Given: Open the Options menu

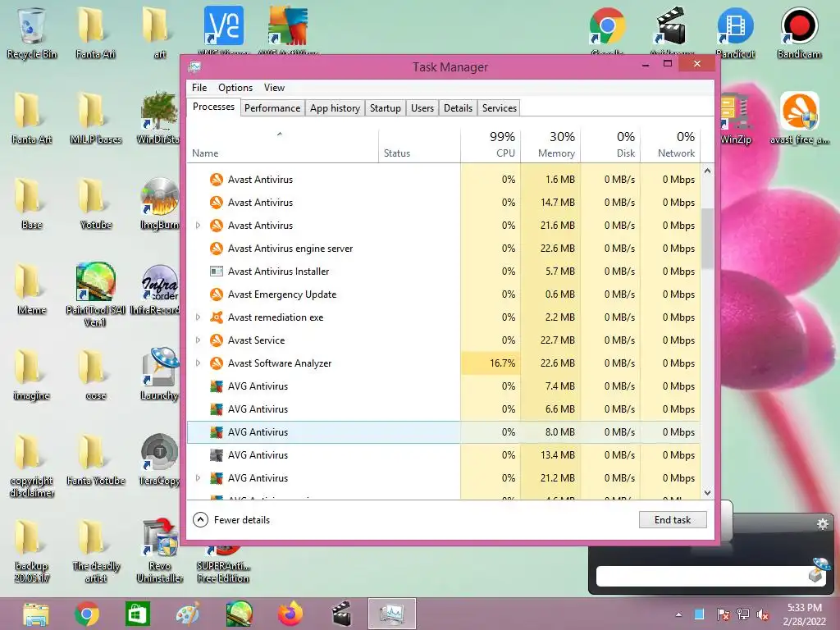Looking at the screenshot, I should (x=235, y=87).
